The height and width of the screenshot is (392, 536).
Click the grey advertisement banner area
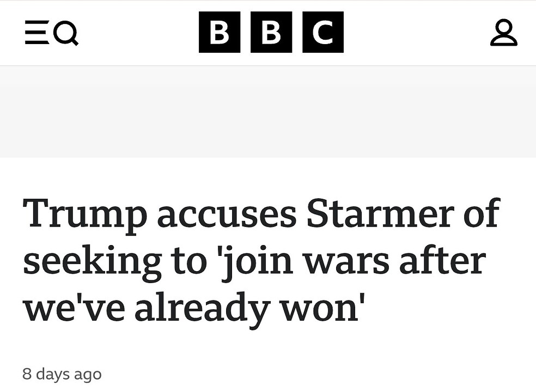(x=268, y=112)
